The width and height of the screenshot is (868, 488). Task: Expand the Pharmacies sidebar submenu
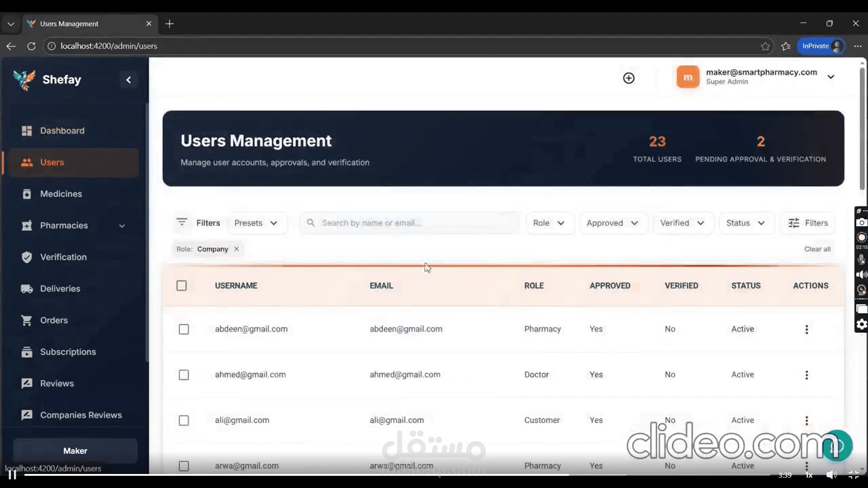click(122, 225)
